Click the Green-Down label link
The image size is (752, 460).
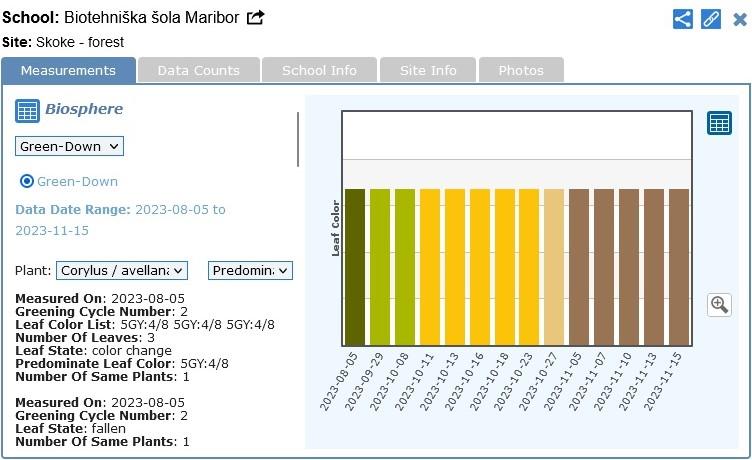click(x=77, y=181)
